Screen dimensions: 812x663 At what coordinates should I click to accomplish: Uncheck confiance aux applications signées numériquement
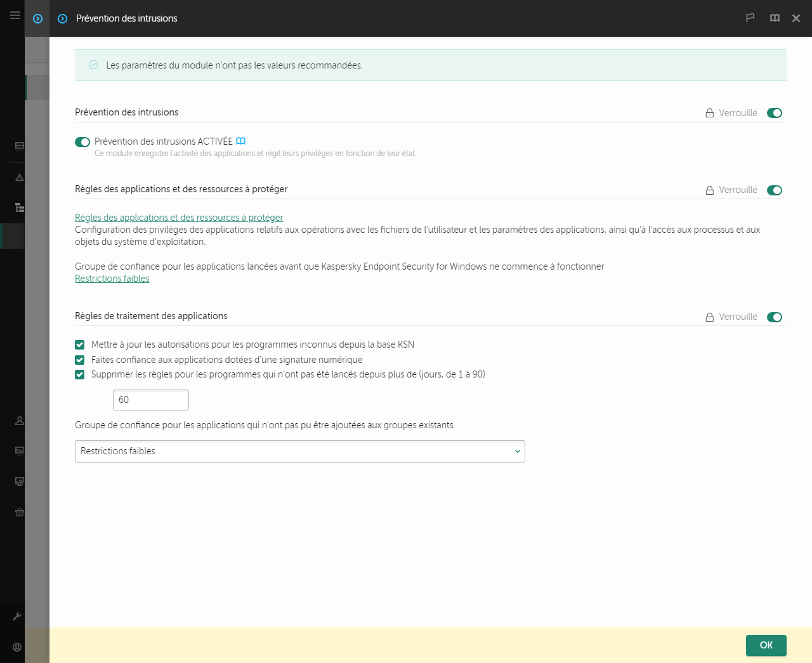(x=79, y=360)
